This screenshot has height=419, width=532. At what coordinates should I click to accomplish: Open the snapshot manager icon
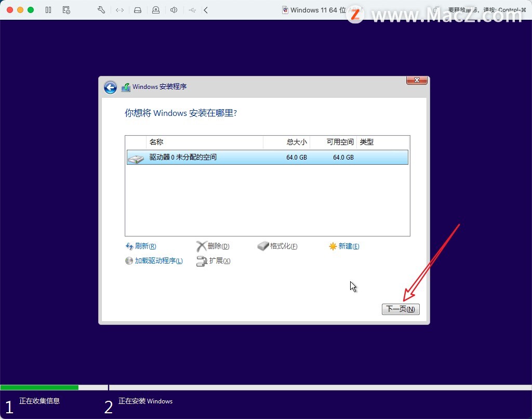tap(66, 10)
